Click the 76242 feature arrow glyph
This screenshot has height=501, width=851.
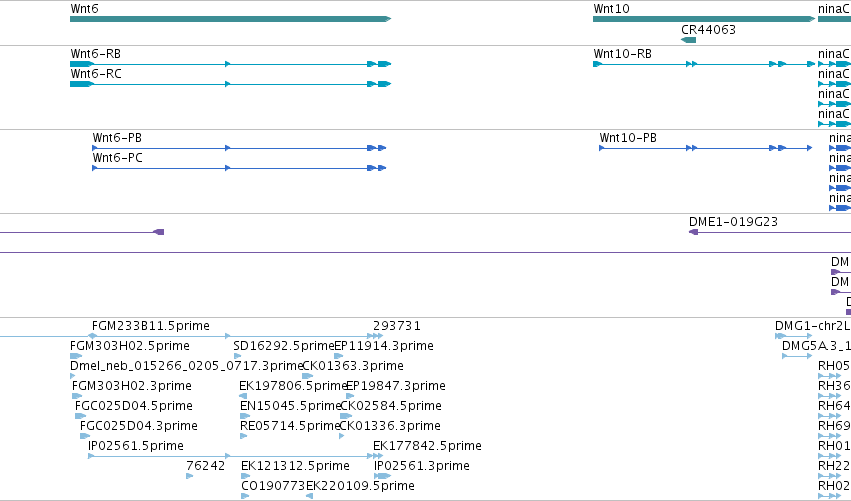click(189, 476)
